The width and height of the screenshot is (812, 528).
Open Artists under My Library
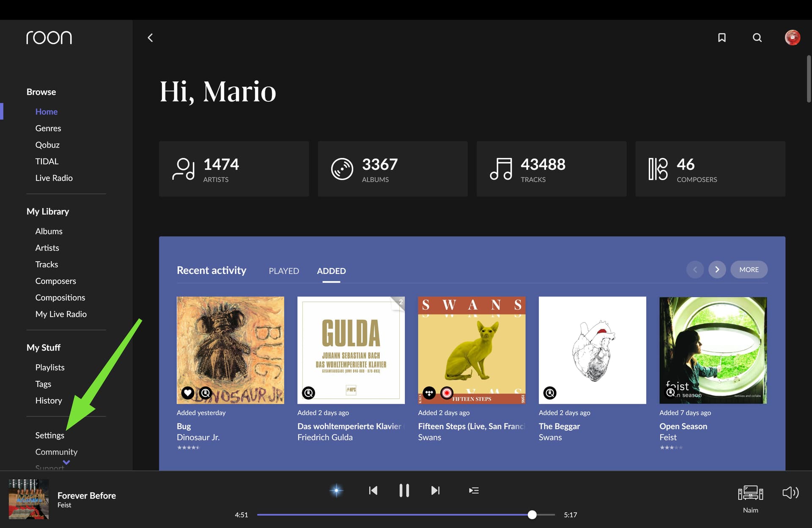pos(47,248)
